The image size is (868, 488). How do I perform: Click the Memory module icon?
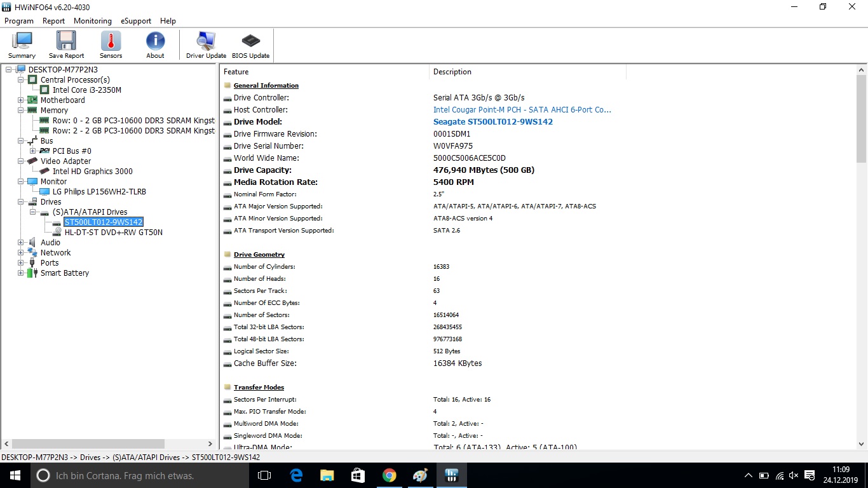click(32, 111)
